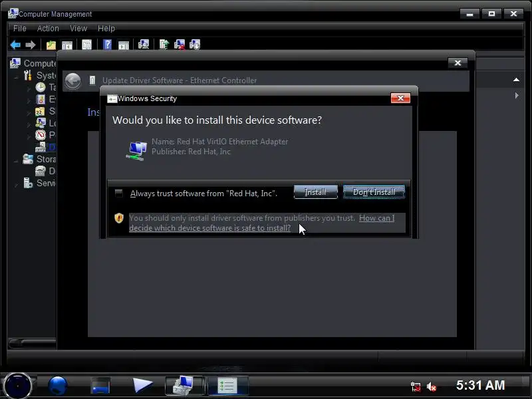Click the Uninstall device toolbar icon
The width and height of the screenshot is (532, 399).
point(180,45)
